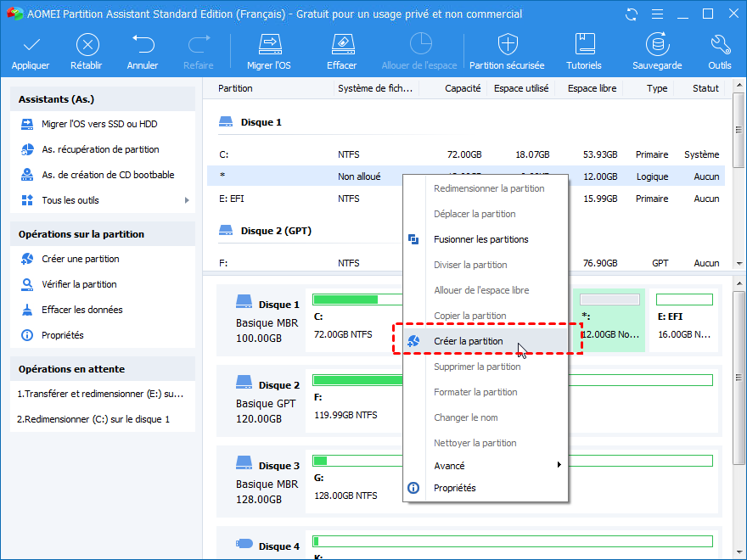This screenshot has height=560, width=747.
Task: Click the Appliquer checkmark icon
Action: pyautogui.click(x=31, y=45)
